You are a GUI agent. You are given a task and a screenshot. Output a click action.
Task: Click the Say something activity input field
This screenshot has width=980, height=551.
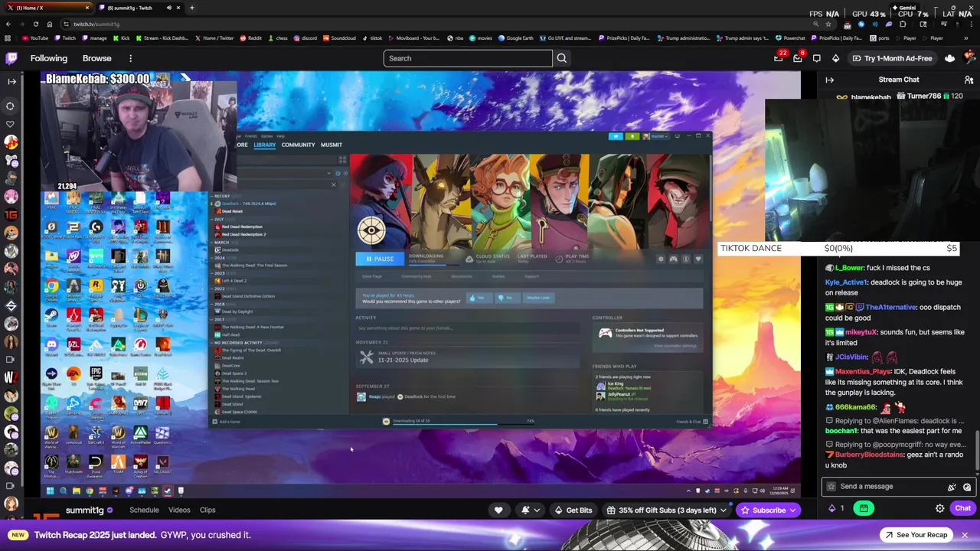[467, 328]
